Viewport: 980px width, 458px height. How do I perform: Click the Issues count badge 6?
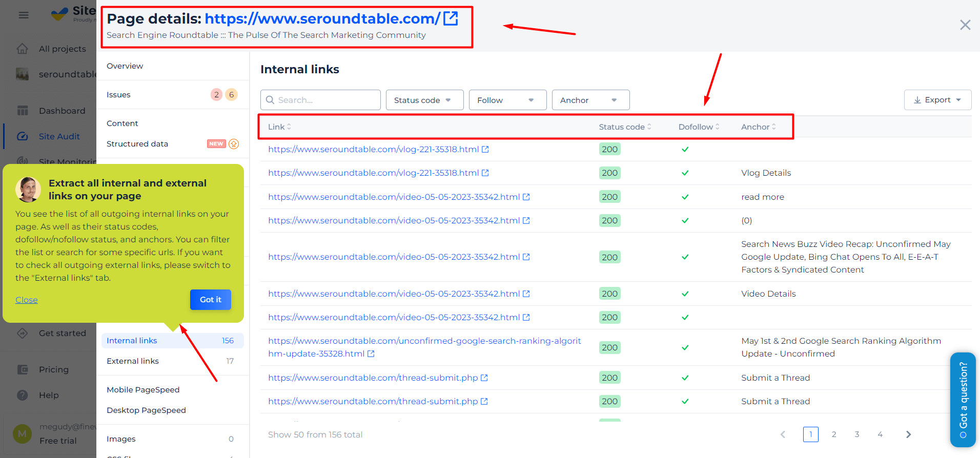[x=232, y=95]
